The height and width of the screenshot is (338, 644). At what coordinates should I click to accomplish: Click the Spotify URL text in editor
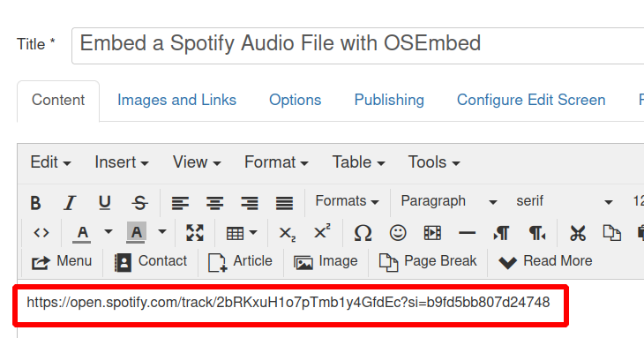(x=288, y=303)
